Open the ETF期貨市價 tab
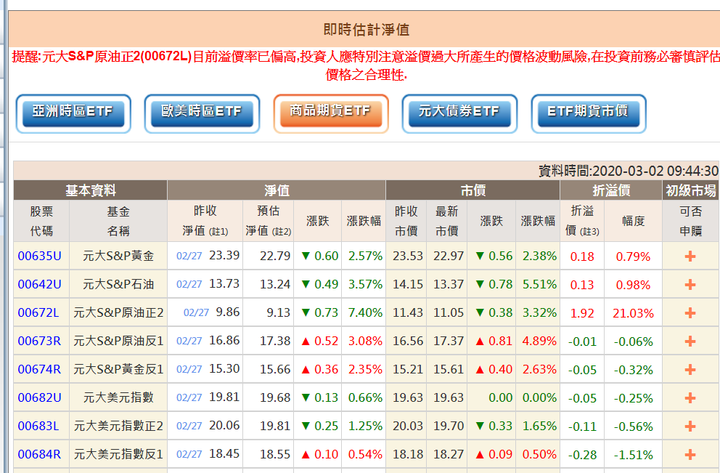 pyautogui.click(x=589, y=113)
